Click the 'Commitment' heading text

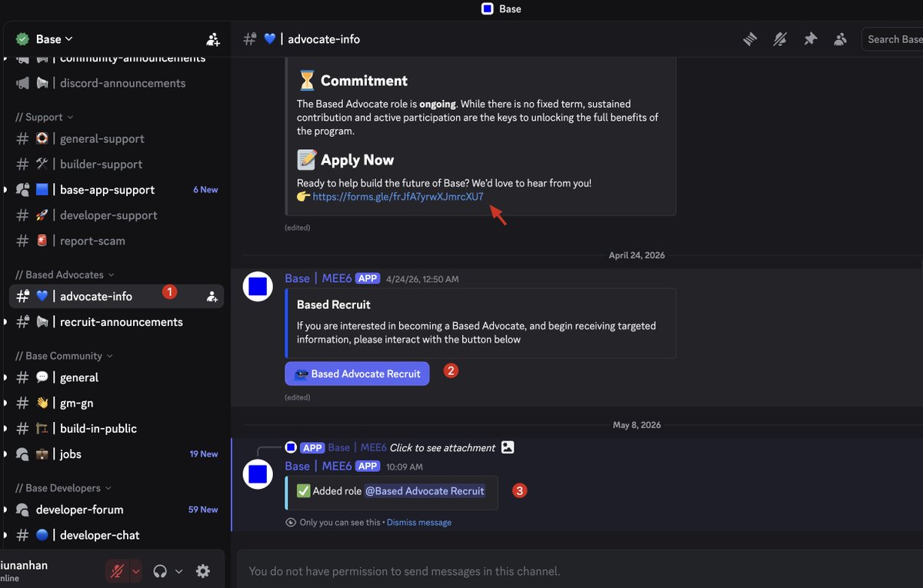point(364,81)
